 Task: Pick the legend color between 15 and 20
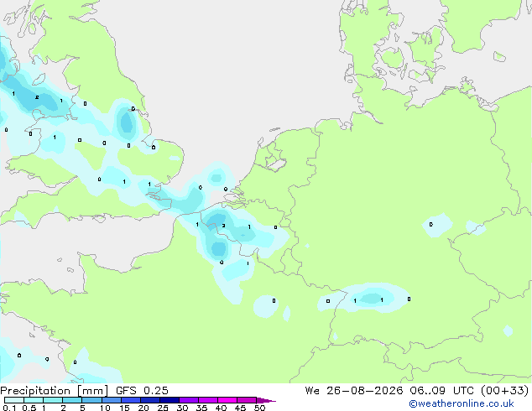[131, 400]
